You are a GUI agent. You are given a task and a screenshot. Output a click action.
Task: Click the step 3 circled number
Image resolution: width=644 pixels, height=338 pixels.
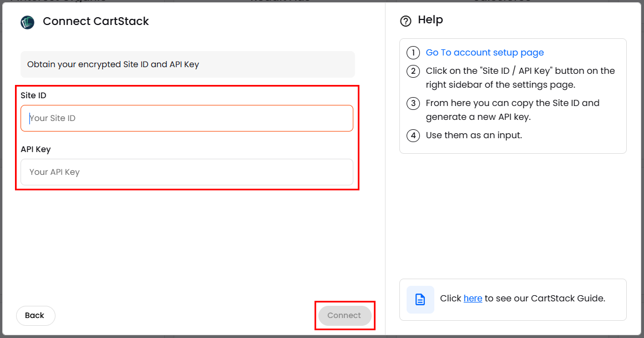413,103
